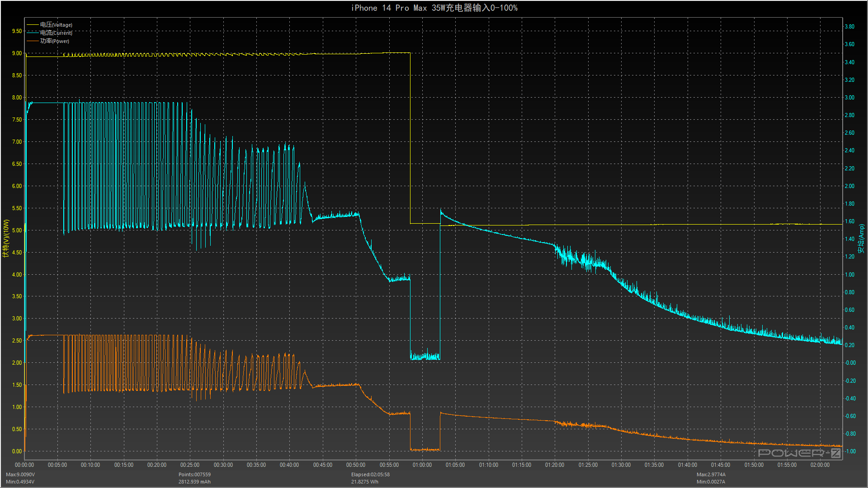
Task: Click the 02:00:00 time axis label
Action: click(820, 465)
